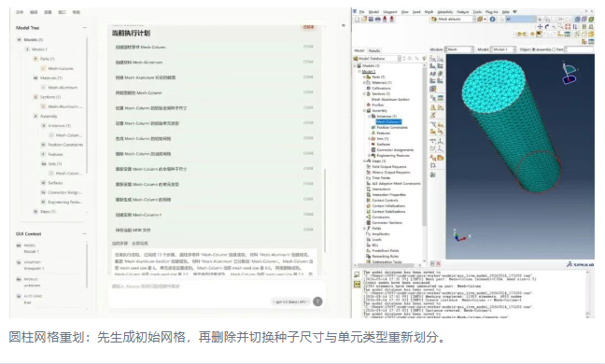Select highlighted Mesh-Column-1 instance in Abaqus tree
Viewport: 605px width, 364px height.
(388, 122)
